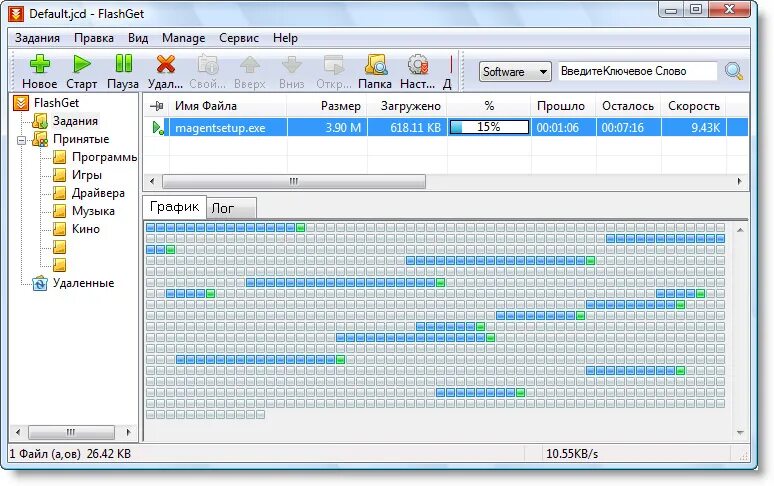Image resolution: width=774 pixels, height=486 pixels.
Task: Sort by the Скорость column header
Action: 694,106
